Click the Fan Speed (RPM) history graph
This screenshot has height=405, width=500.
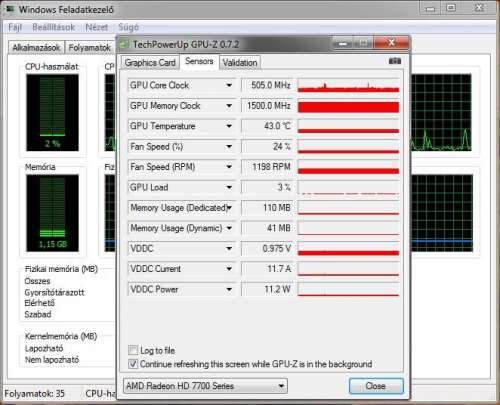[348, 167]
